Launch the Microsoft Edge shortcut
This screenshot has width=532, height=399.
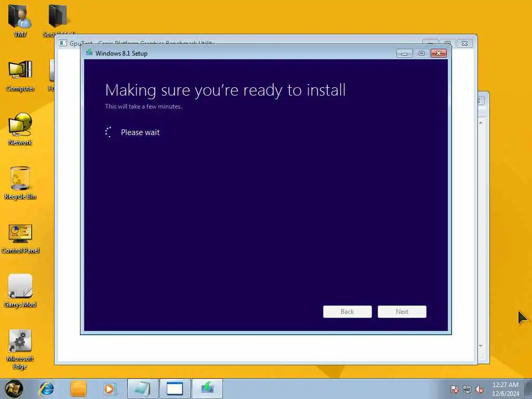pos(20,350)
